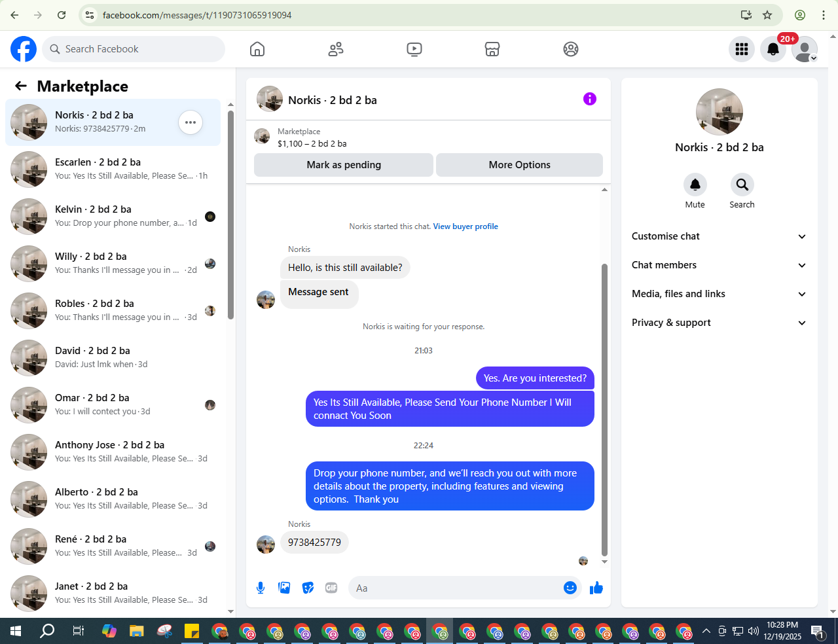Viewport: 838px width, 644px height.
Task: Click the conversation list scrollbar
Action: 230,215
